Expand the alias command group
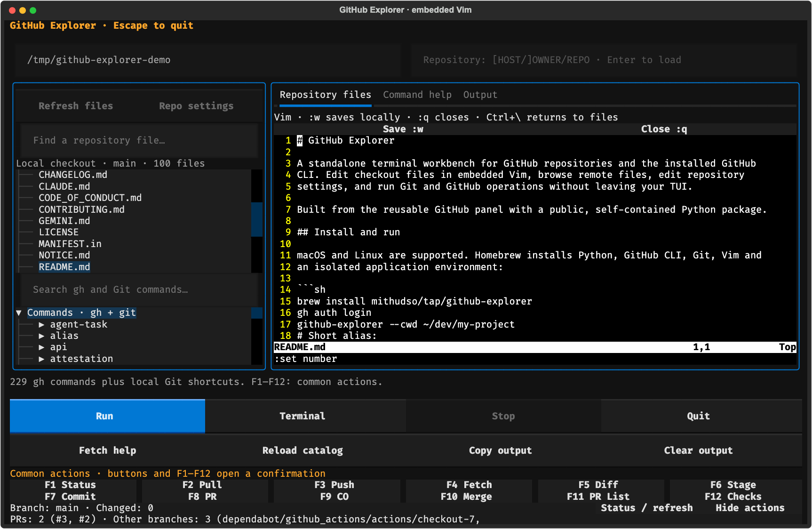This screenshot has width=812, height=529. [41, 336]
